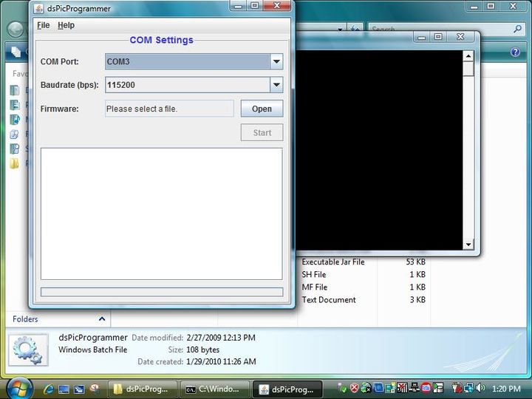Click the progress bar at bottom of dsPicProgrammer
Screen dimensions: 532x399
pos(161,292)
